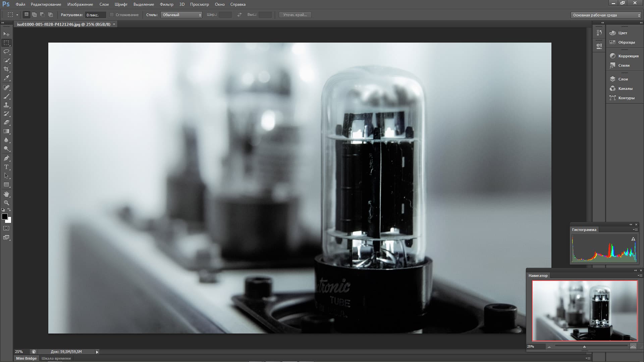Viewport: 644px width, 362px height.
Task: Open the Слои panel
Action: pos(623,79)
